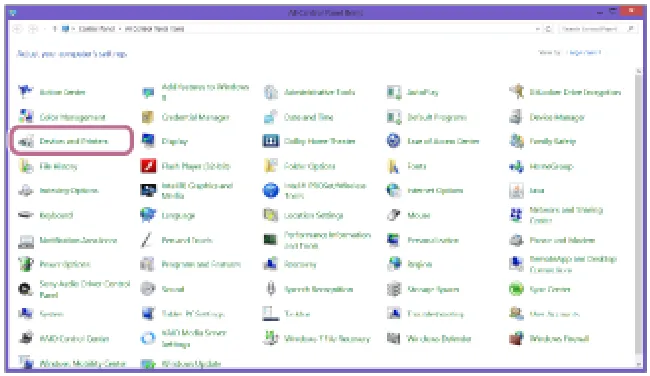The image size is (650, 376).
Task: Open the HomeGroup icon
Action: pos(517,166)
